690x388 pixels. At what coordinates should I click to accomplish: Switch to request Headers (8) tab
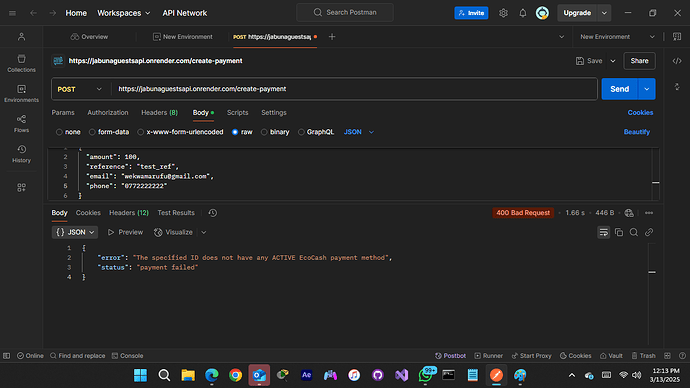tap(159, 113)
